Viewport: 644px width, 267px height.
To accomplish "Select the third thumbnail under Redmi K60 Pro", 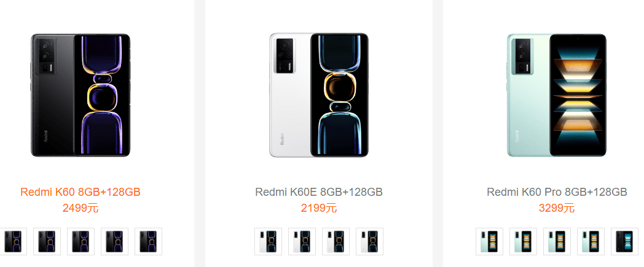I will pos(557,241).
